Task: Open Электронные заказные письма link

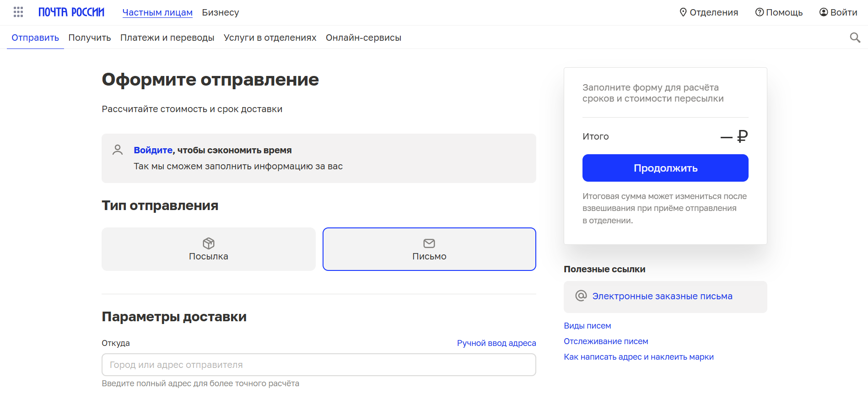Action: [662, 296]
